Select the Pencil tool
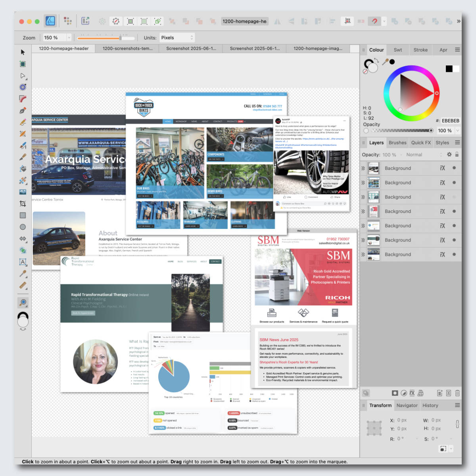 click(23, 122)
